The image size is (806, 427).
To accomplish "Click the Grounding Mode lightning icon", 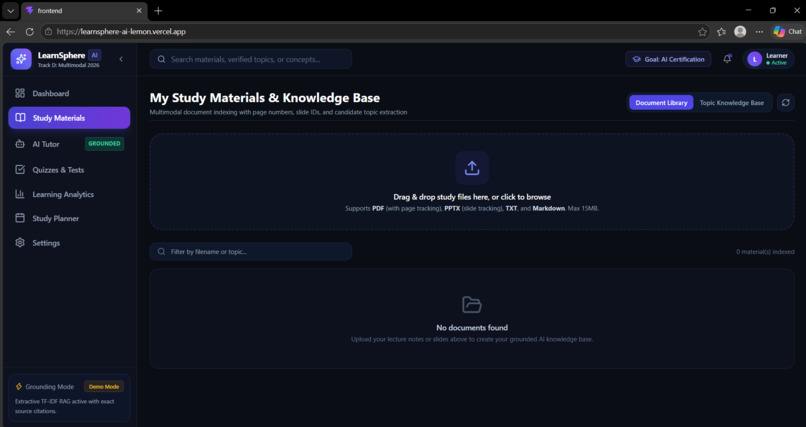I will tap(19, 386).
